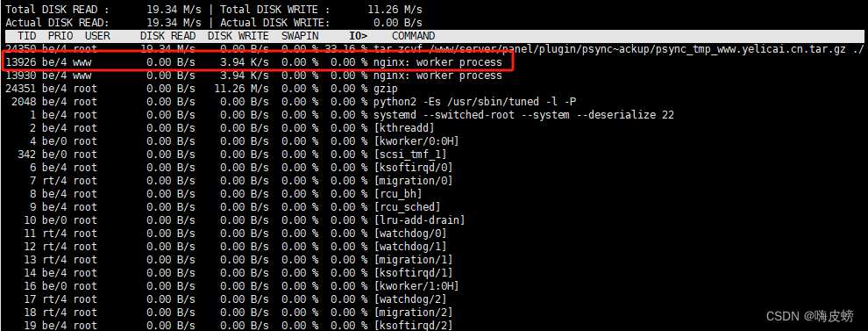This screenshot has height=331, width=868.
Task: Click the [migration/1] process name
Action: pos(414,260)
